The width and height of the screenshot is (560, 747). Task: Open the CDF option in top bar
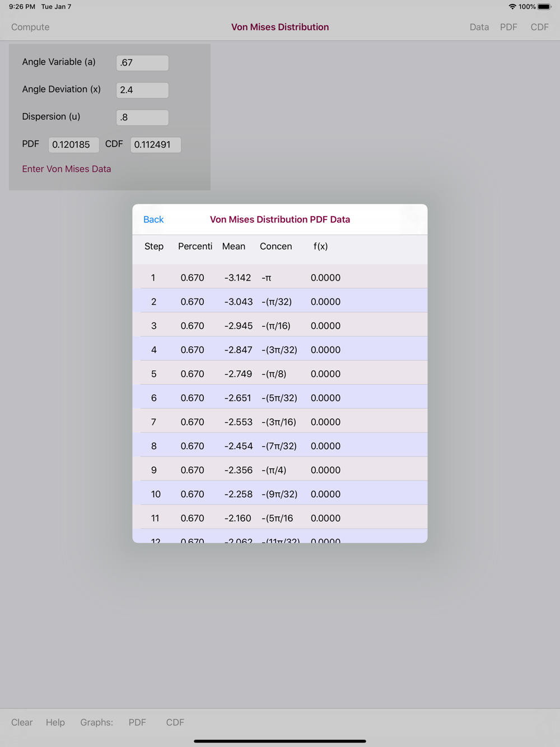(540, 27)
